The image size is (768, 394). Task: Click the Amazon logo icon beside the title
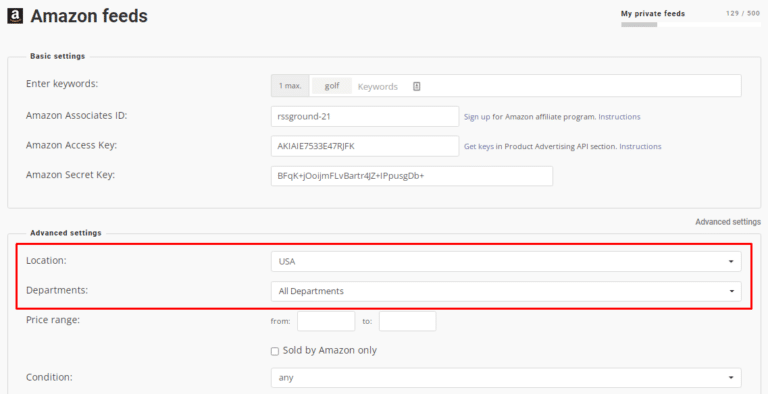pyautogui.click(x=15, y=16)
